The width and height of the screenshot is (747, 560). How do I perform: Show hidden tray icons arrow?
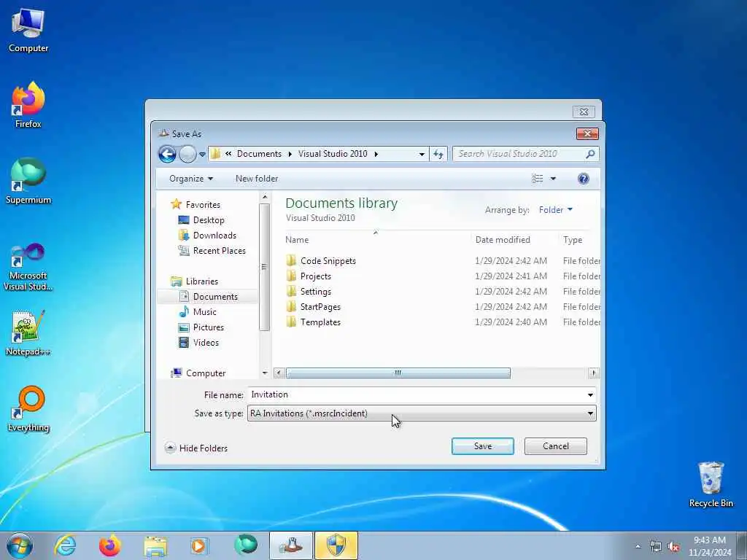(638, 547)
